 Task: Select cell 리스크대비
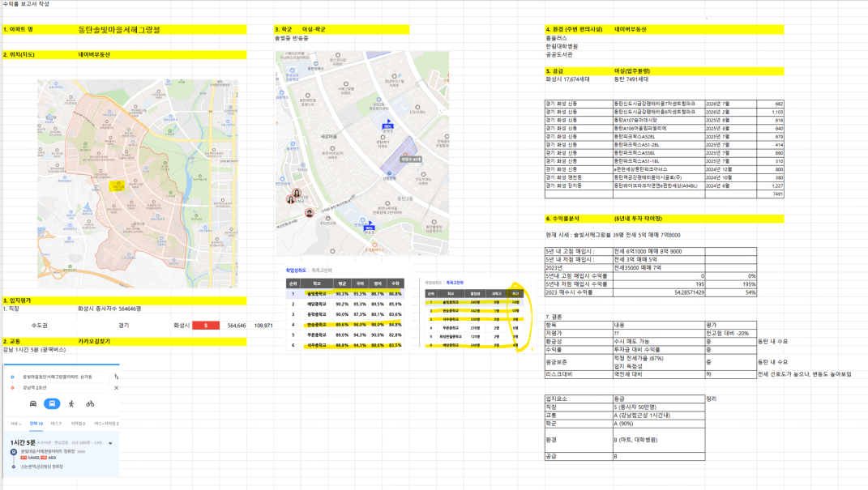pyautogui.click(x=579, y=374)
